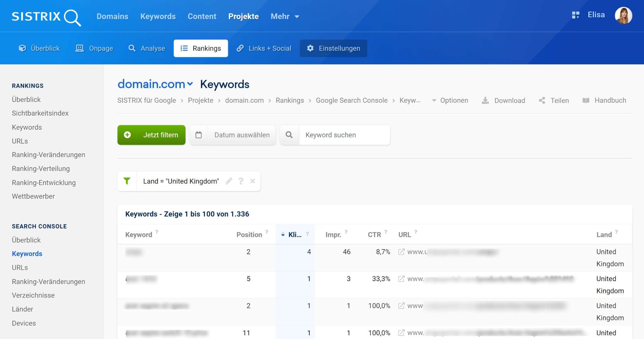Open Elisa's profile avatar
Screen dimensions: 644x339
click(x=623, y=16)
